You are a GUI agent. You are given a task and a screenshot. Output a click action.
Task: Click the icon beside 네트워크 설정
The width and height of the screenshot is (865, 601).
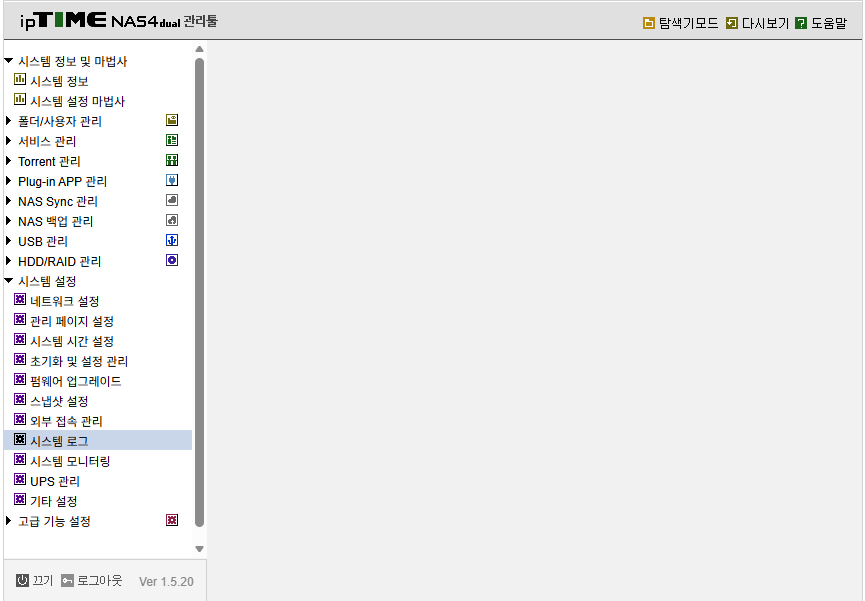point(20,299)
